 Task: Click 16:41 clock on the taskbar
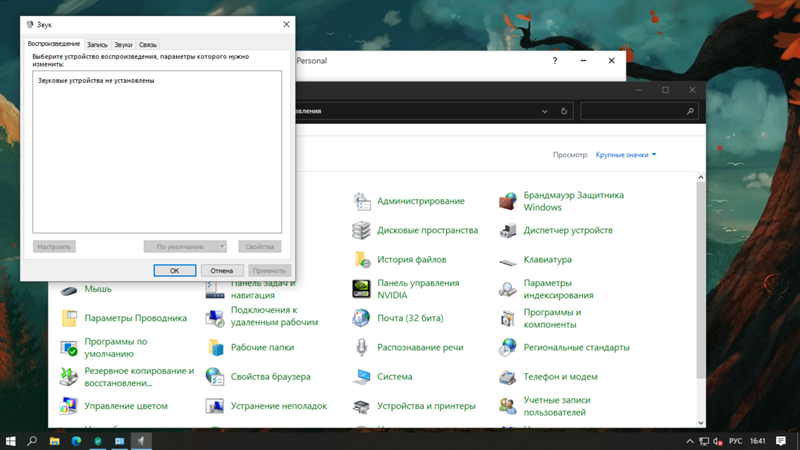click(x=758, y=441)
